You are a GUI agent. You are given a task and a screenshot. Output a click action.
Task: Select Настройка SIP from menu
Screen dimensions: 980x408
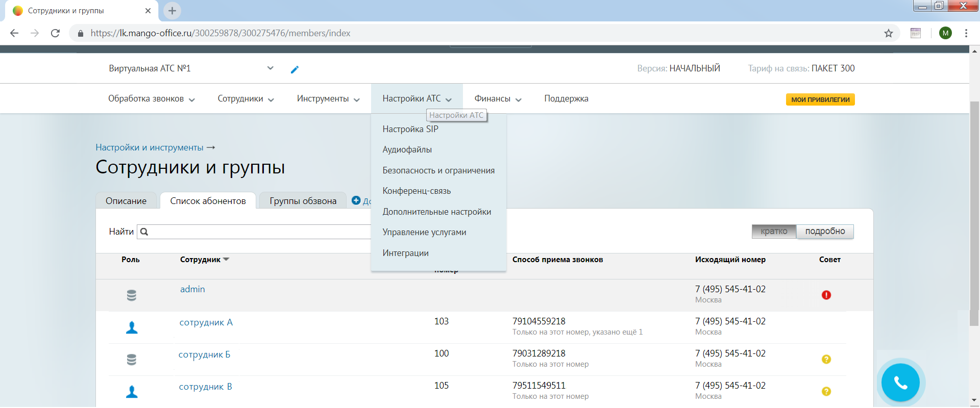pos(410,129)
